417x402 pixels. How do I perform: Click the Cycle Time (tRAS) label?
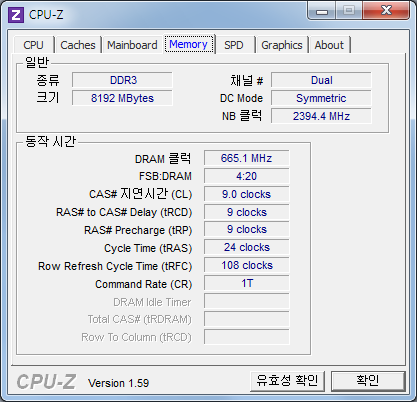pos(148,248)
